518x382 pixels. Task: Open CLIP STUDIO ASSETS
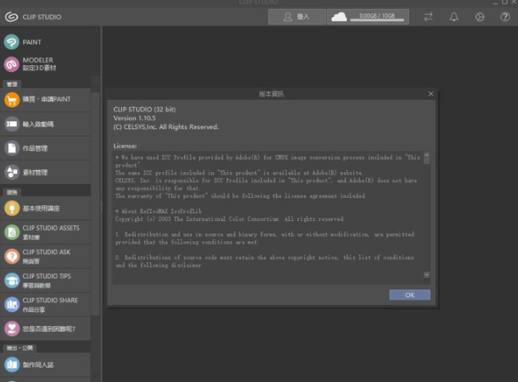pos(45,232)
